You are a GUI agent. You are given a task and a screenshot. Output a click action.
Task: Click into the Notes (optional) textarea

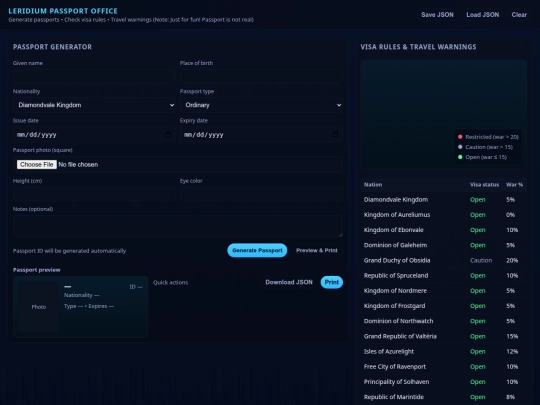[x=178, y=226]
